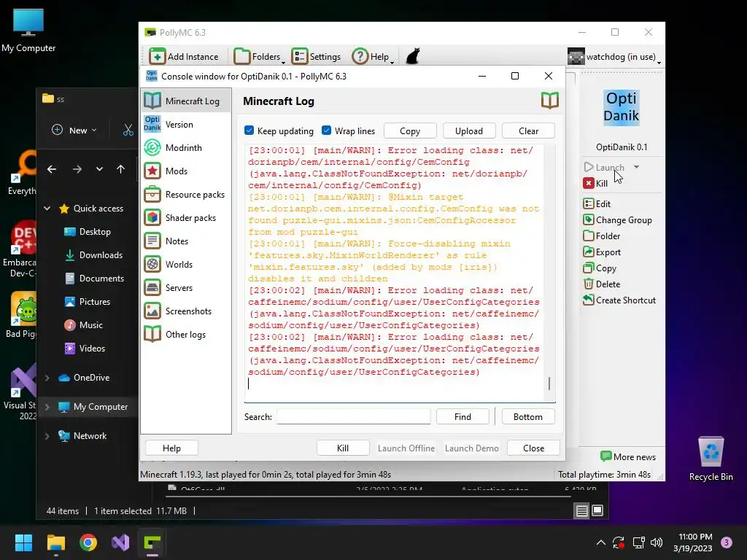Click the Other logs book icon
747x560 pixels.
tap(152, 334)
